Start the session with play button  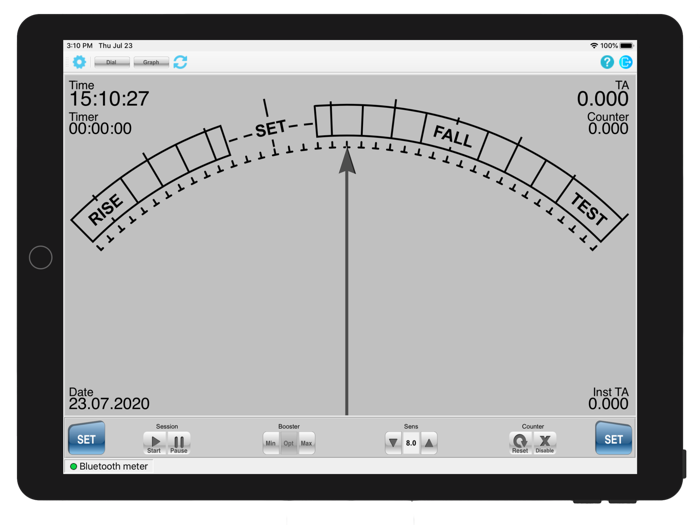(x=154, y=443)
